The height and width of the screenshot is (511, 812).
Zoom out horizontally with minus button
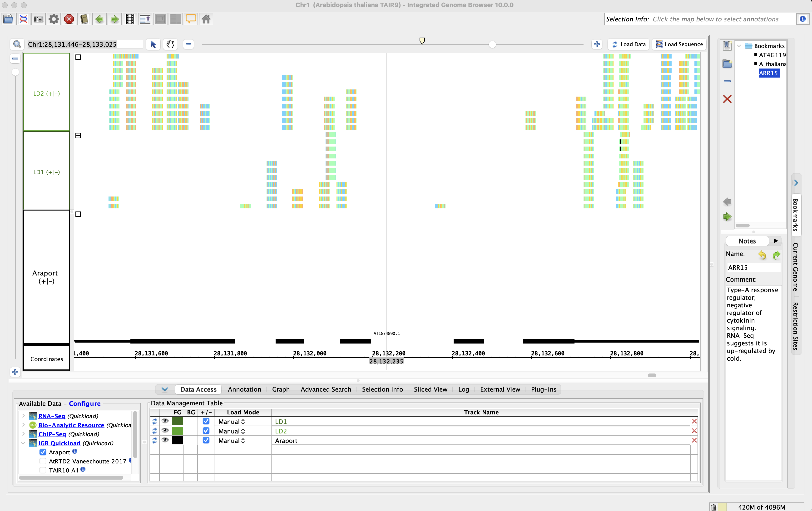(188, 44)
